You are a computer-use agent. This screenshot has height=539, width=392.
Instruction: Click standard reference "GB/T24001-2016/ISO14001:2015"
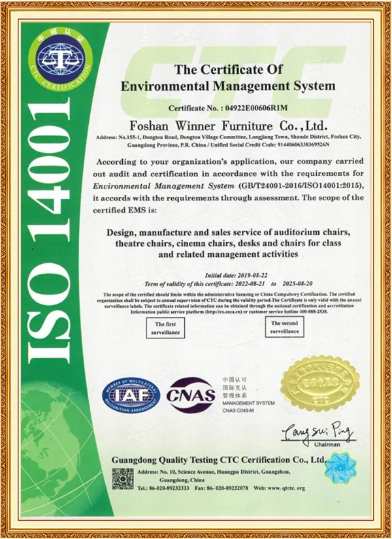click(x=301, y=186)
